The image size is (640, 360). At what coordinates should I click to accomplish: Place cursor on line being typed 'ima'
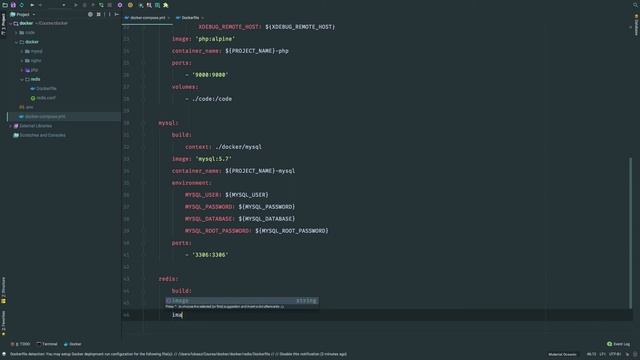(x=177, y=315)
